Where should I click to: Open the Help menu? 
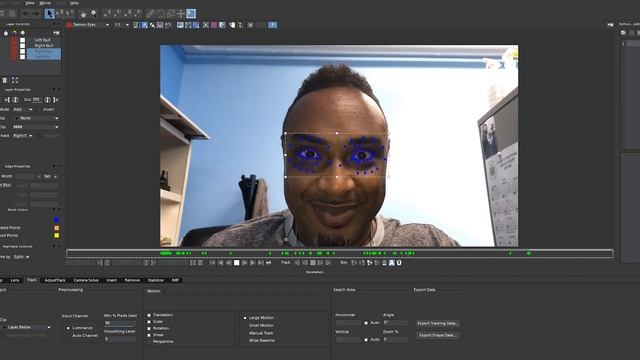click(74, 3)
